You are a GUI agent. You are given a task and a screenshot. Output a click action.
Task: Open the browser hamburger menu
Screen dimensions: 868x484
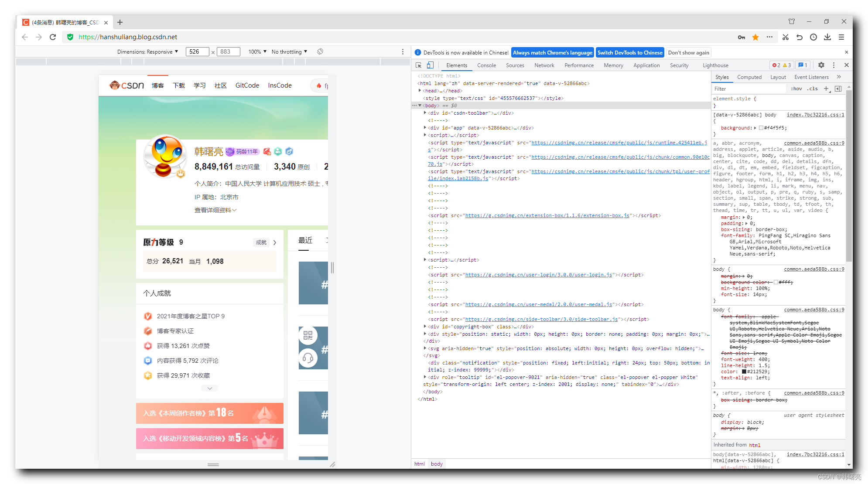(841, 37)
